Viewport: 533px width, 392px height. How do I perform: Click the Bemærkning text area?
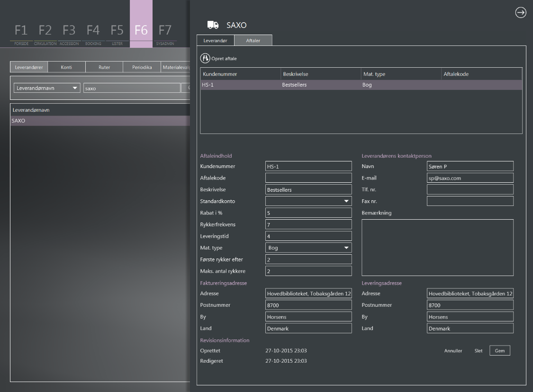tap(437, 248)
